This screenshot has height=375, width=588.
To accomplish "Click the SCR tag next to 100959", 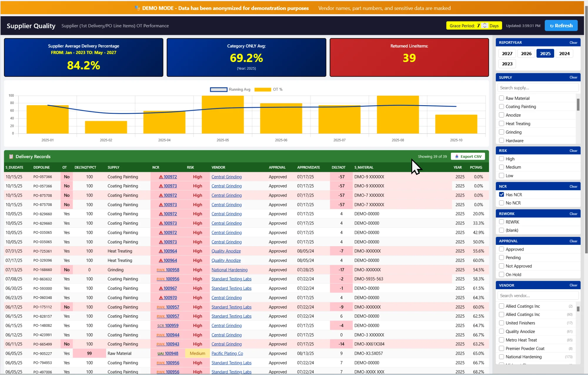I will coord(161,326).
